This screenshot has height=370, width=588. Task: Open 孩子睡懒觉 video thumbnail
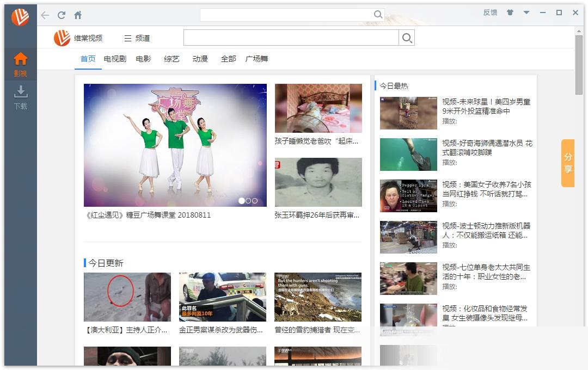318,108
